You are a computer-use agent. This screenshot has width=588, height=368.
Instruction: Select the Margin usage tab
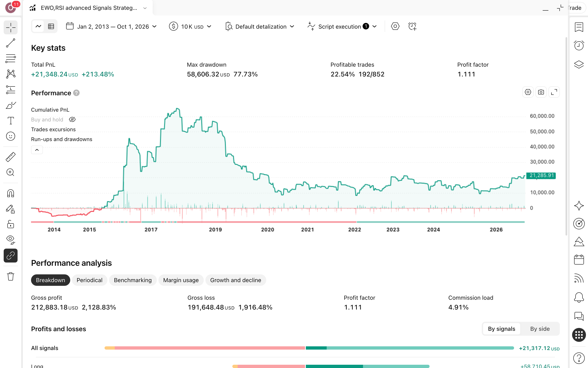tap(181, 280)
